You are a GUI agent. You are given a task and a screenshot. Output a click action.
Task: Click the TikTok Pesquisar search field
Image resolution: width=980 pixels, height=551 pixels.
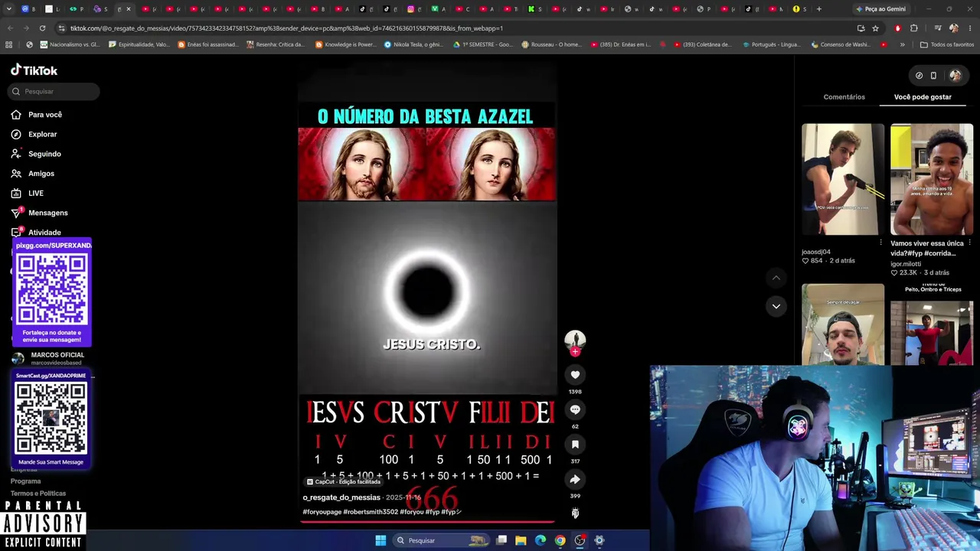pyautogui.click(x=54, y=91)
